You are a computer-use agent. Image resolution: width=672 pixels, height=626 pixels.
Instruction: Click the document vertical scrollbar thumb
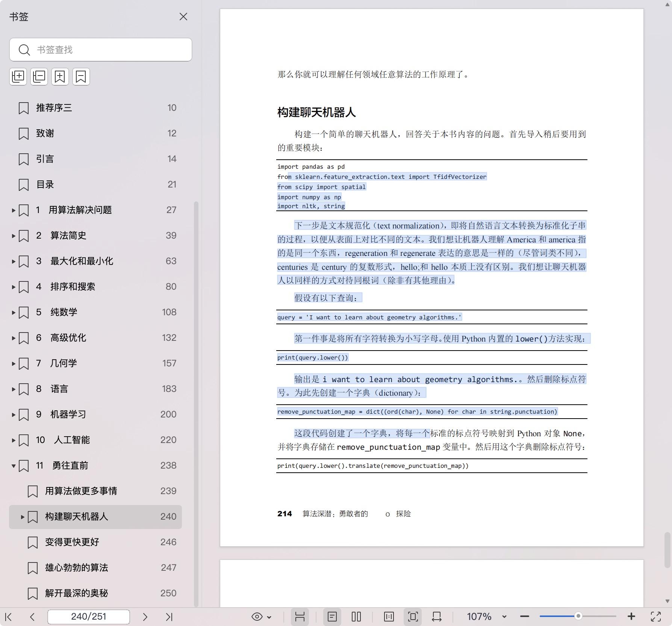(x=667, y=550)
